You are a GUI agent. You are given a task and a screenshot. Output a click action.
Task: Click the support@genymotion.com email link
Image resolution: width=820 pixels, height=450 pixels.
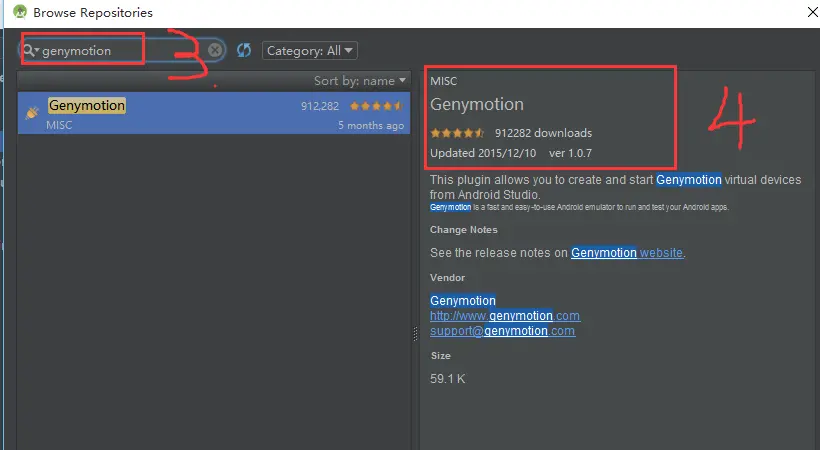(503, 331)
